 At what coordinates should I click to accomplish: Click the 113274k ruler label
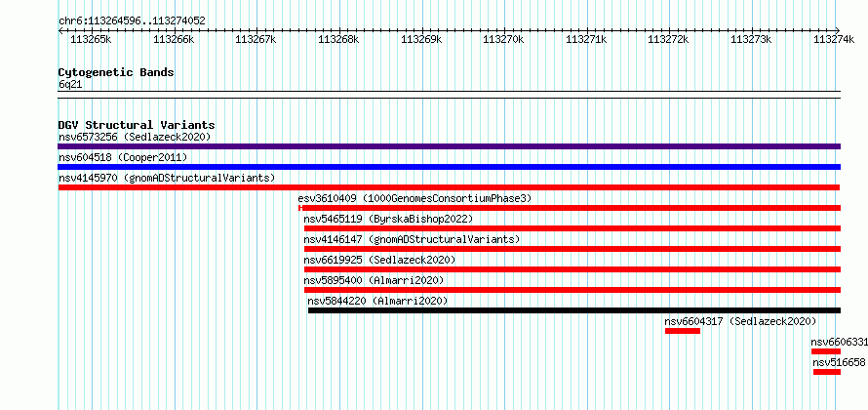coord(834,39)
